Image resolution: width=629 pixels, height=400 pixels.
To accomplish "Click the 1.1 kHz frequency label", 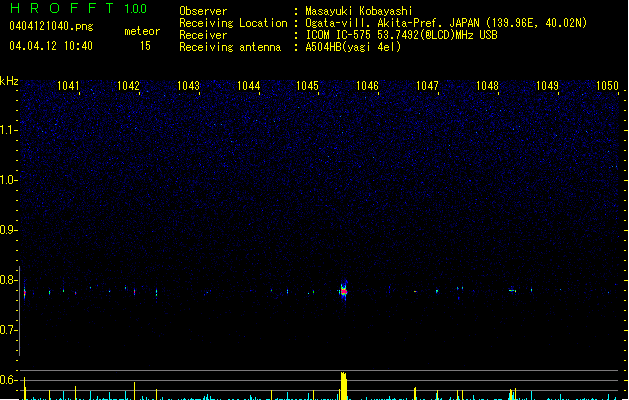I will click(x=8, y=130).
